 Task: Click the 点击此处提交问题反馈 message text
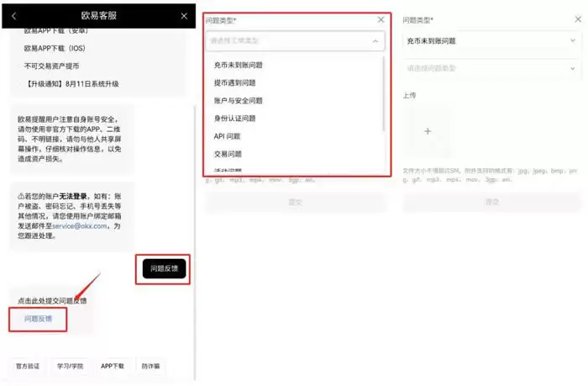52,301
